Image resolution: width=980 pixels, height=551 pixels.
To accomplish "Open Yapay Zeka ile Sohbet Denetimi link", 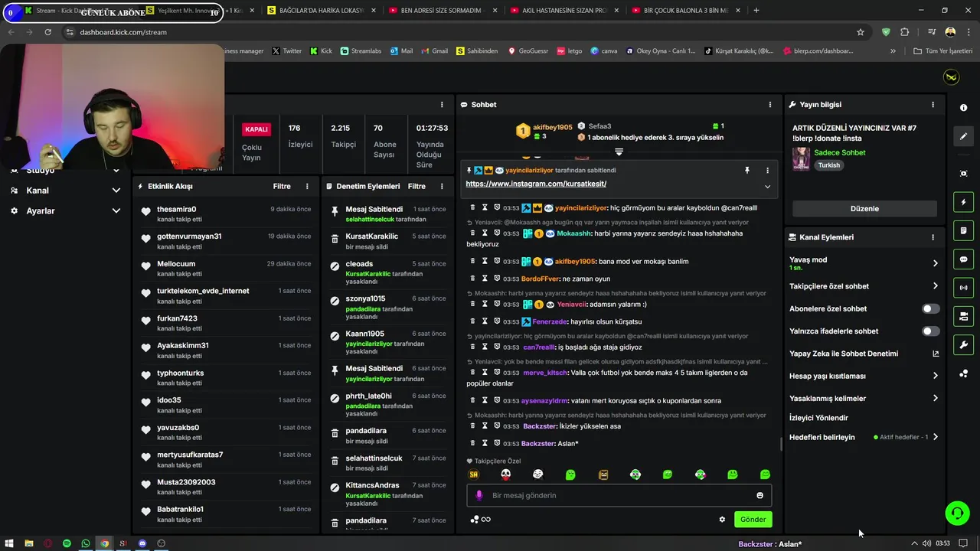I will pyautogui.click(x=864, y=354).
